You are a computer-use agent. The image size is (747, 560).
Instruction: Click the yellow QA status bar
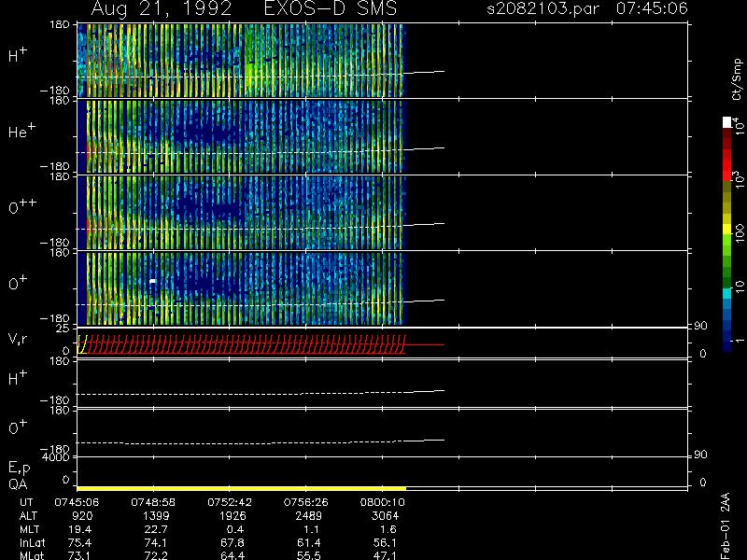click(241, 488)
